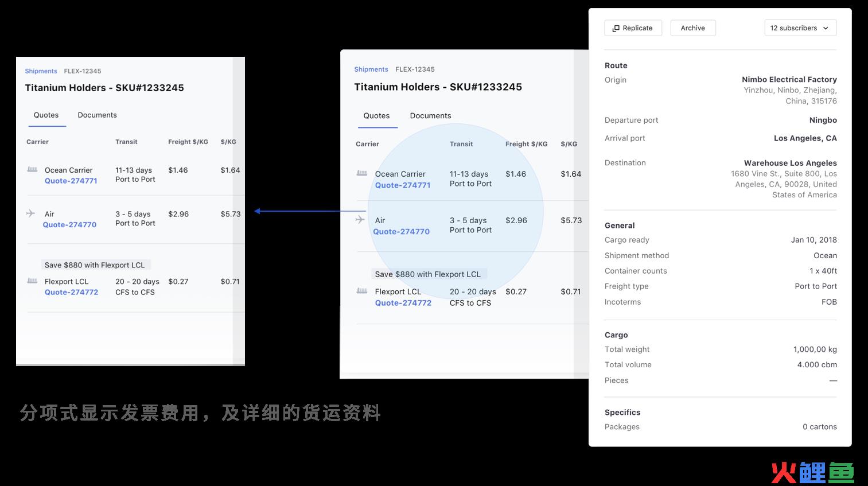Click the 'Save $880 with Flexport LCL' banner in the middle window
The height and width of the screenshot is (486, 868).
click(428, 274)
